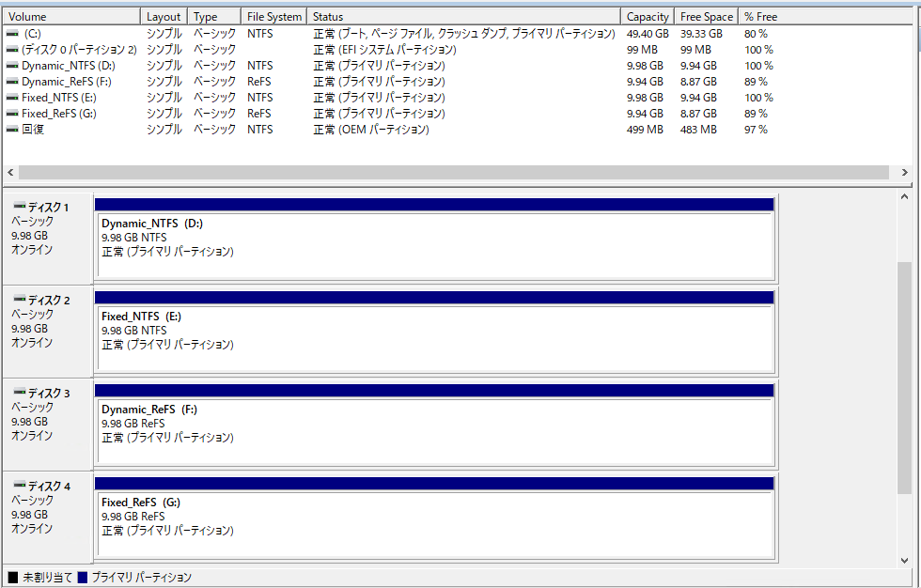Click the drive icon for the 回復 volume
921x588 pixels.
pyautogui.click(x=12, y=129)
